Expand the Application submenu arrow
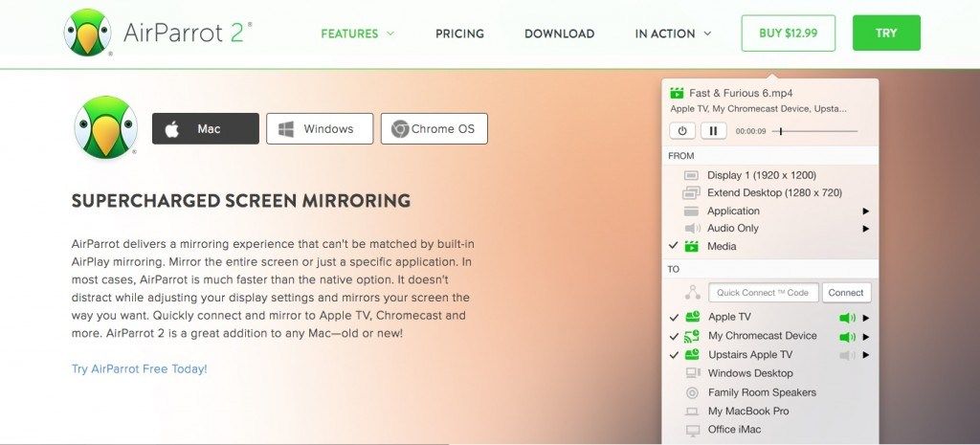The width and height of the screenshot is (980, 445). (x=866, y=211)
